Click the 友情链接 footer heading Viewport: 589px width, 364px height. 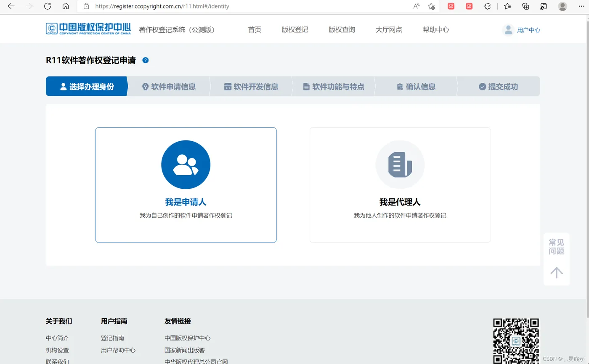178,321
